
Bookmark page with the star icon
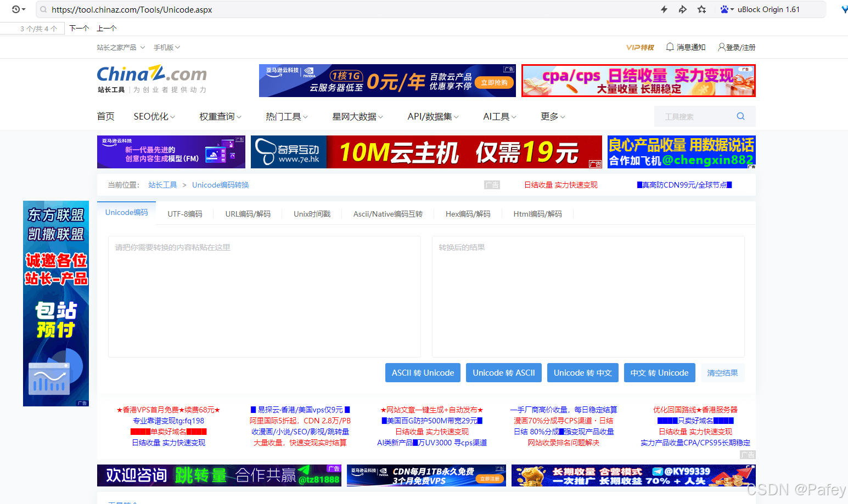pyautogui.click(x=701, y=9)
